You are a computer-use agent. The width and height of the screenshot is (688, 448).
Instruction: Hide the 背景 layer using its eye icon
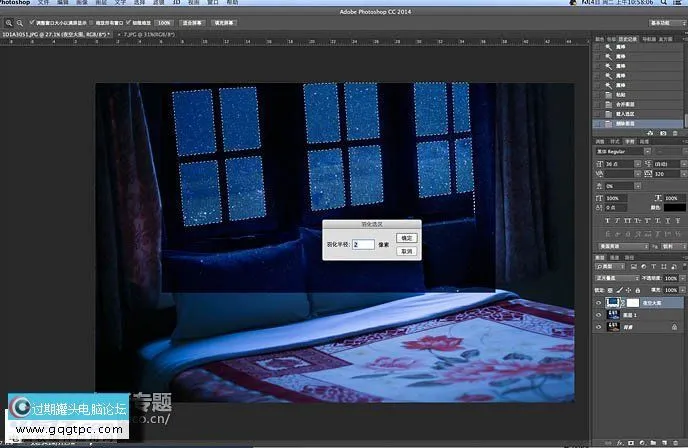pyautogui.click(x=599, y=326)
